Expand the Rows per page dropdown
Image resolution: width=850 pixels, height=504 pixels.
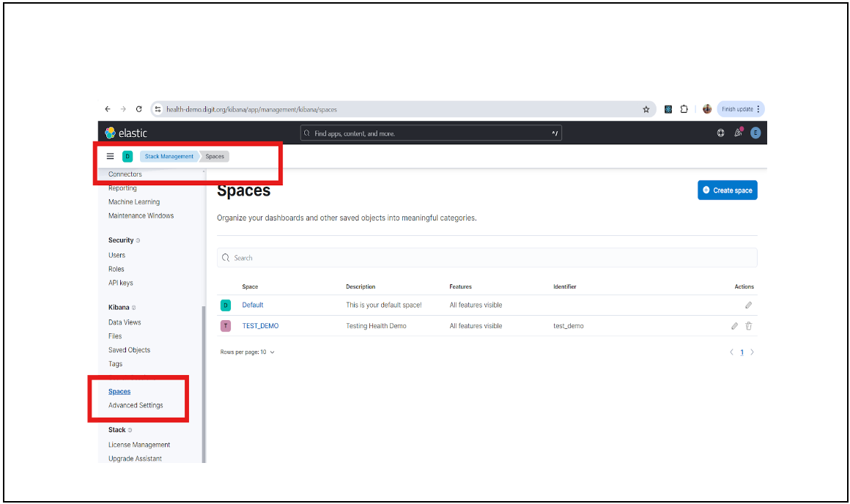point(248,352)
